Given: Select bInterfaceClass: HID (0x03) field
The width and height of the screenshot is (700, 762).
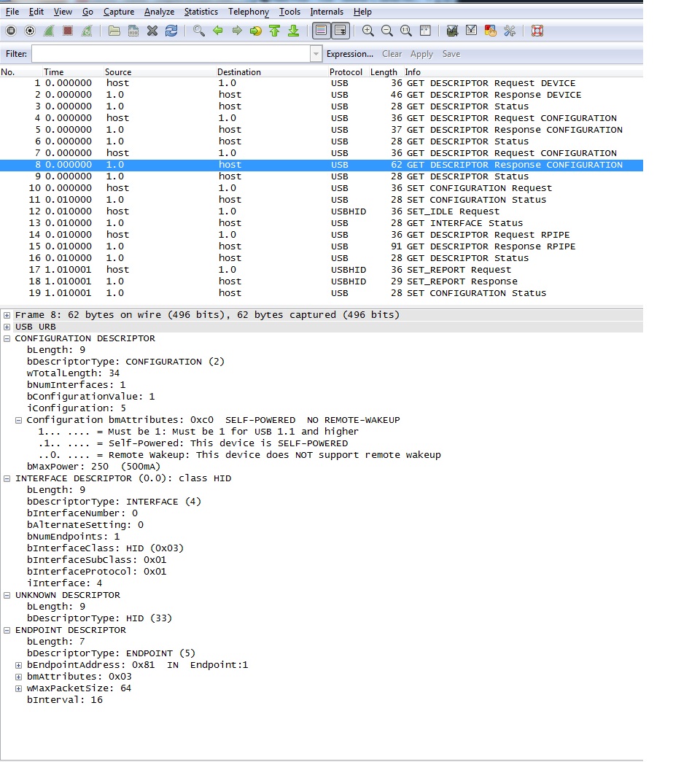Looking at the screenshot, I should pos(105,548).
